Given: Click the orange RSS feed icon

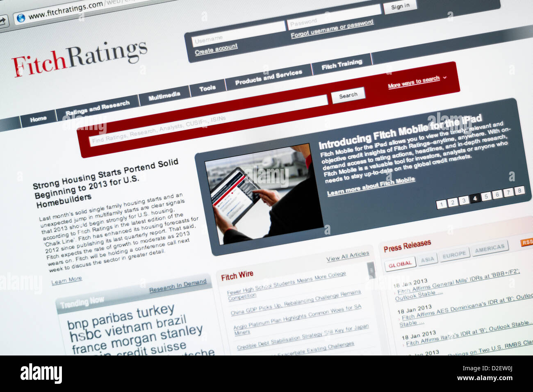Looking at the screenshot, I should (x=526, y=242).
